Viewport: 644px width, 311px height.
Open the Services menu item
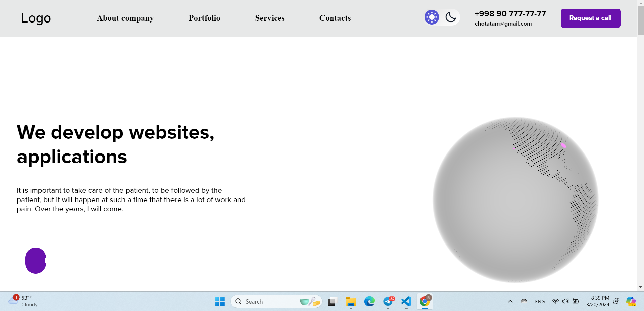269,18
